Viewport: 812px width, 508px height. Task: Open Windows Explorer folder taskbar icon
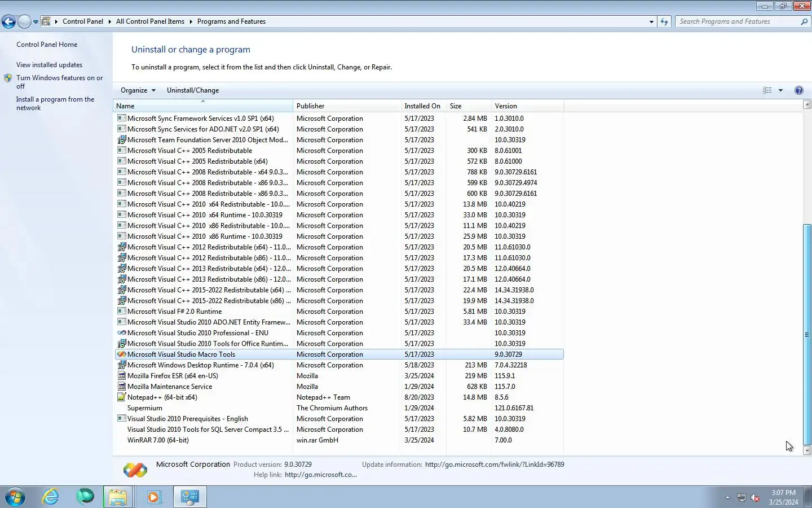tap(118, 497)
